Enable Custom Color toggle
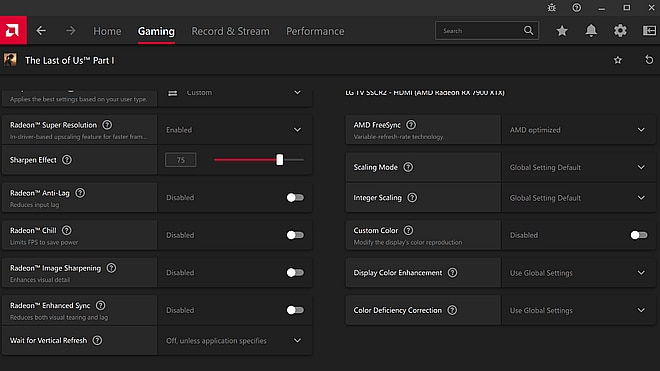Viewport: 660px width, 371px height. click(639, 235)
